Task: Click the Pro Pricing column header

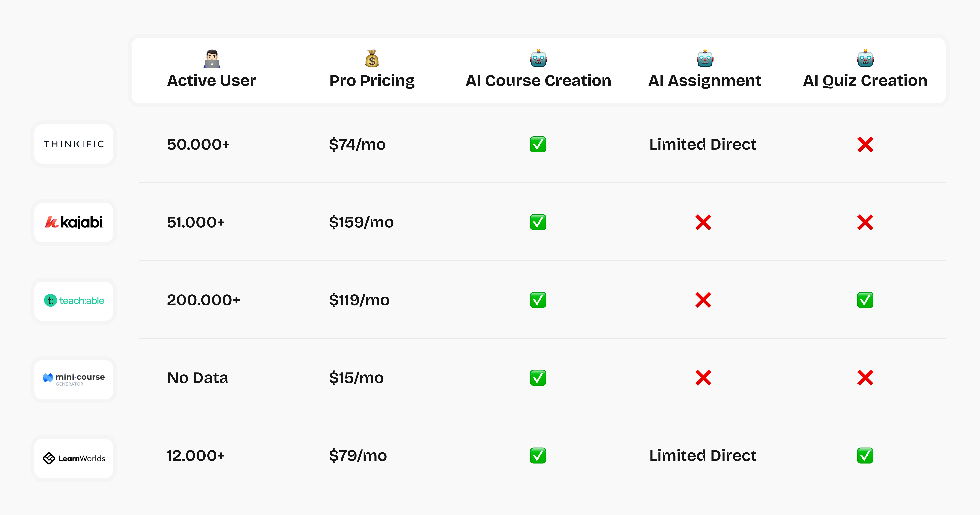Action: [x=372, y=81]
